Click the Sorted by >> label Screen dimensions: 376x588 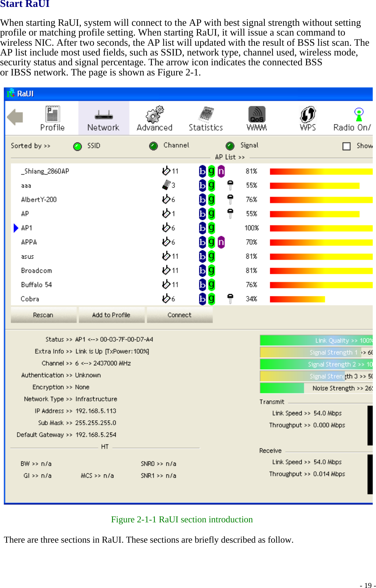[30, 146]
